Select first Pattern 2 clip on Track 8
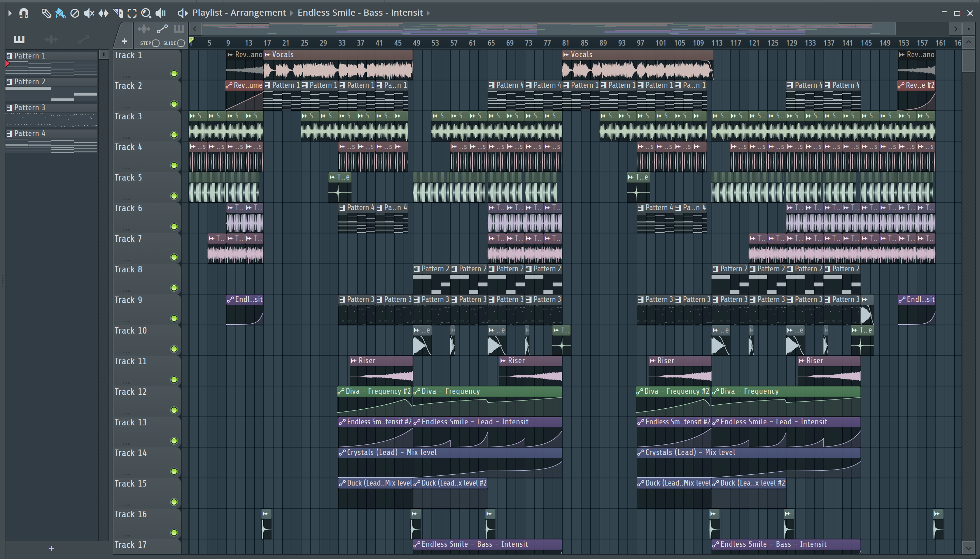Viewport: 980px width, 559px height. pyautogui.click(x=431, y=279)
